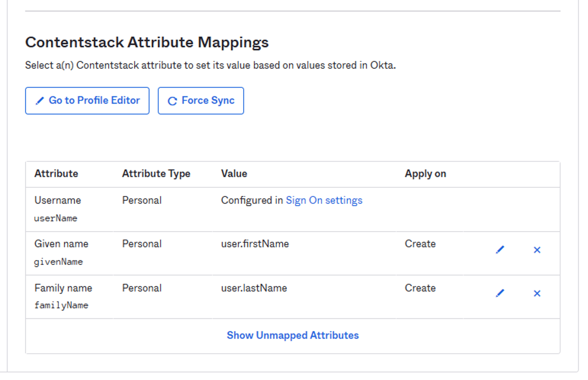588x380 pixels.
Task: Click the Value column header
Action: [x=234, y=173]
